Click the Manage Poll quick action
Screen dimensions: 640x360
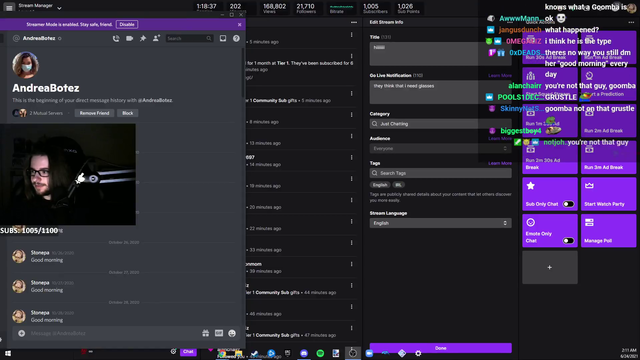pyautogui.click(x=608, y=231)
